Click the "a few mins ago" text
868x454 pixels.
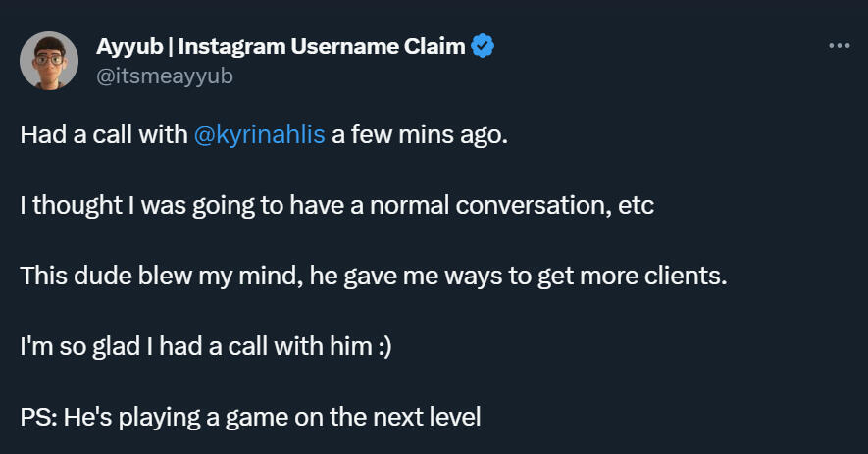point(420,134)
